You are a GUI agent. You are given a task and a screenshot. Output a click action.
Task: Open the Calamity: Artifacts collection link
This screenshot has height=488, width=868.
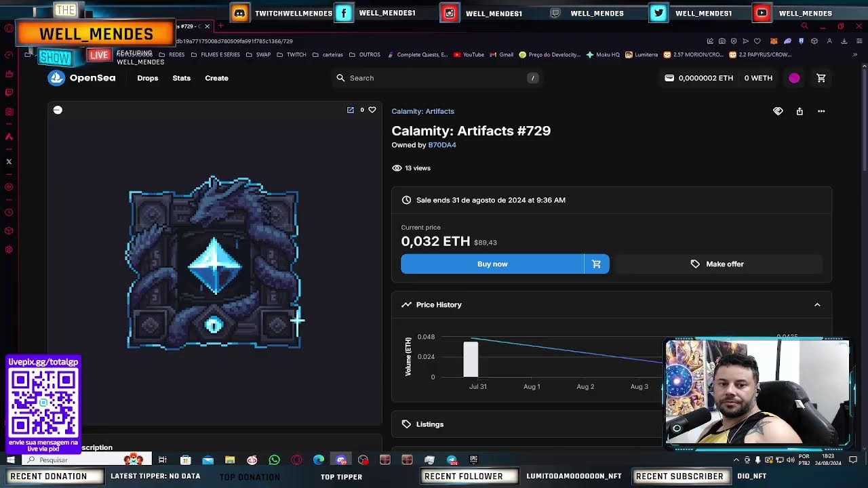[x=422, y=111]
